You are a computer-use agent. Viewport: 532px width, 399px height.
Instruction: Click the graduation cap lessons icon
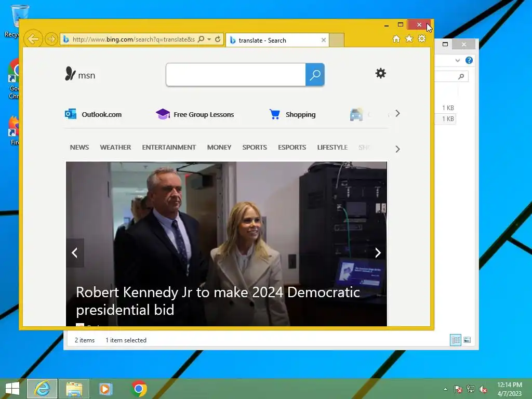pyautogui.click(x=163, y=114)
